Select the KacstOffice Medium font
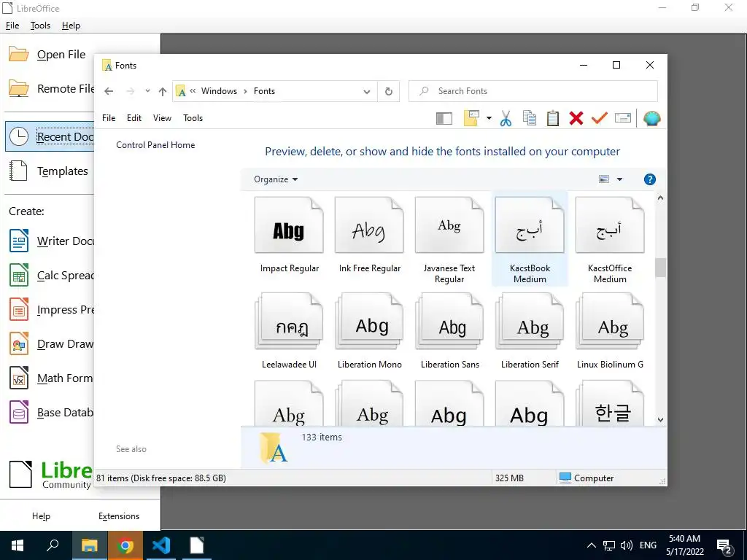The height and width of the screenshot is (560, 747). 610,240
